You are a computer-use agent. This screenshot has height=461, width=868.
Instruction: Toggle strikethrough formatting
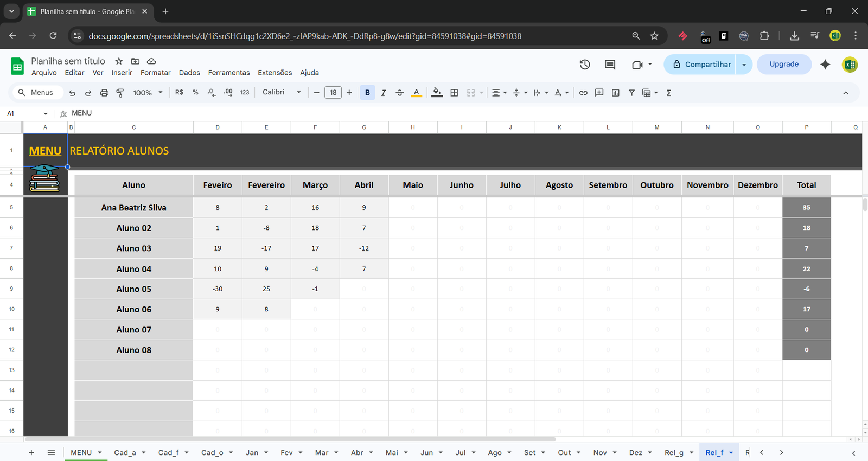click(400, 93)
